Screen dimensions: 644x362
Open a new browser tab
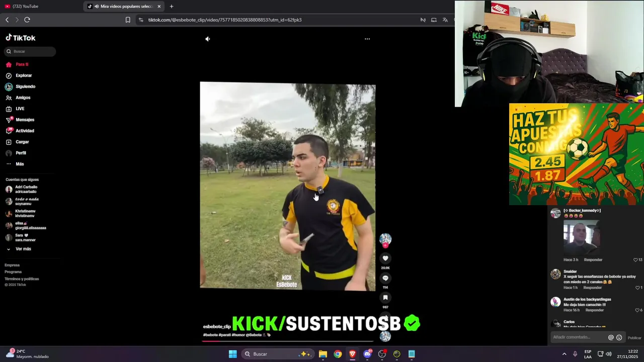[x=171, y=7]
